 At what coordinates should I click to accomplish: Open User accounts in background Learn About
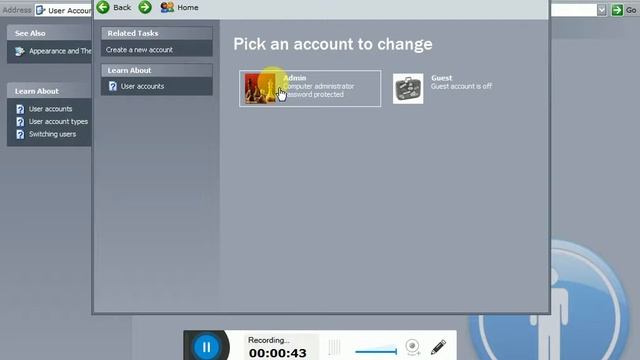click(50, 109)
